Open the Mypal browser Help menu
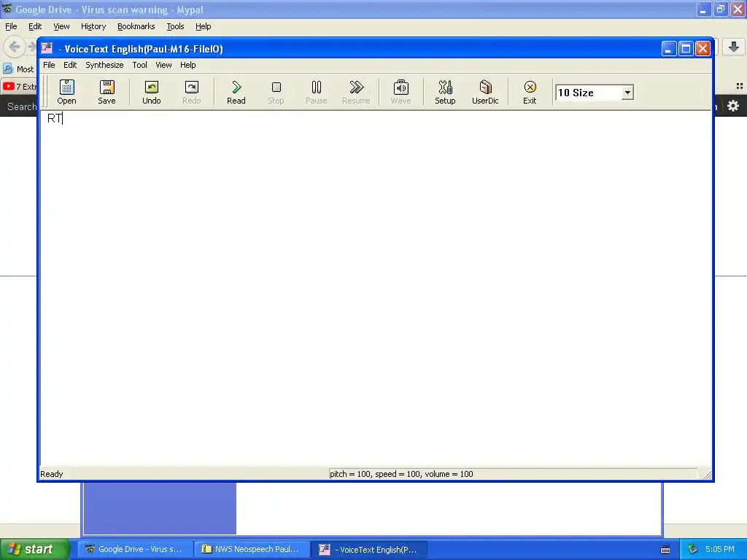This screenshot has height=560, width=747. point(203,26)
